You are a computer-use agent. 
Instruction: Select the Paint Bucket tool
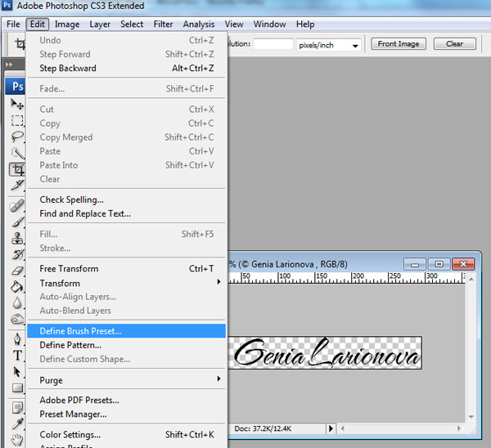click(x=17, y=287)
